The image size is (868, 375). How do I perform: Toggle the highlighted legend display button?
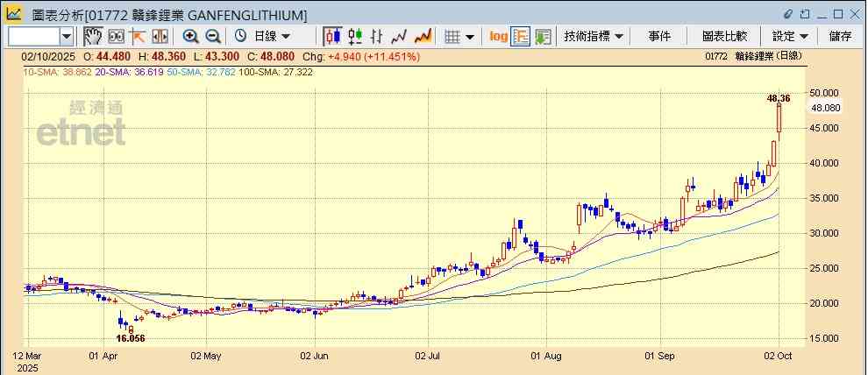[521, 36]
